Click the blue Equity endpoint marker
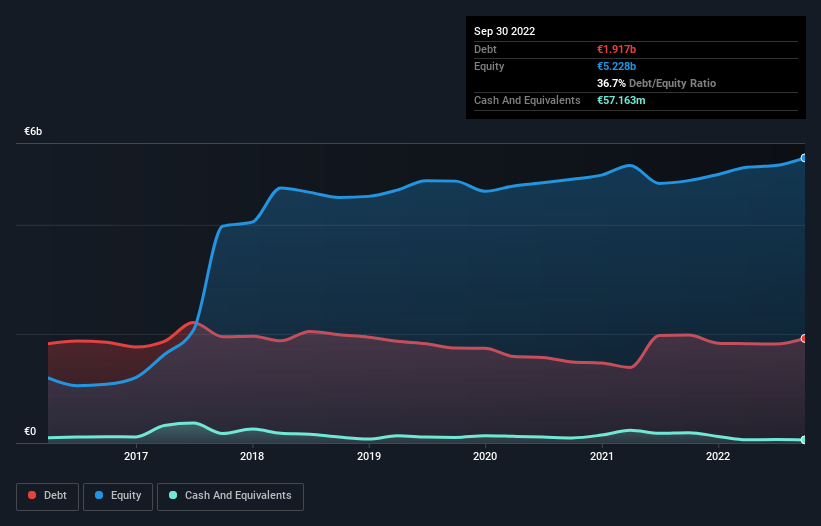This screenshot has height=526, width=821. point(804,158)
